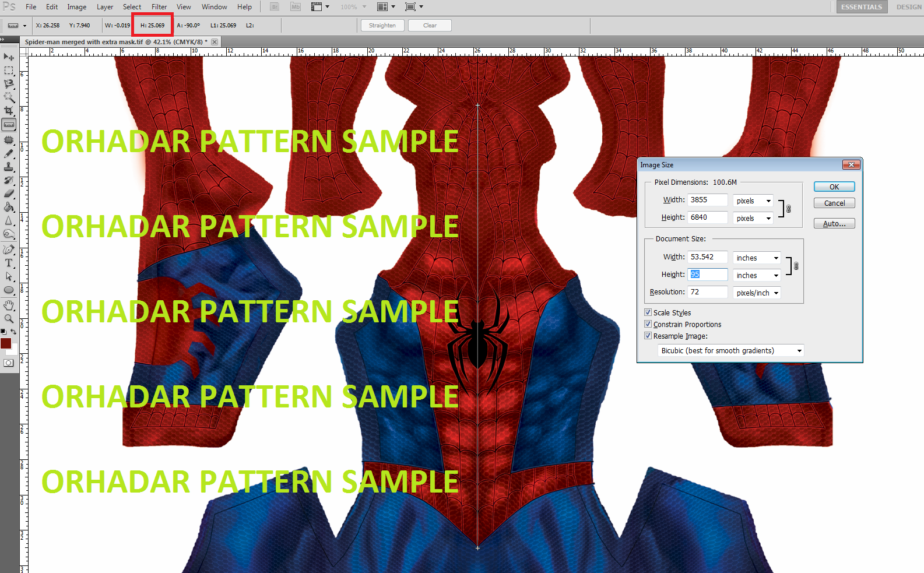Viewport: 924px width, 573px height.
Task: Click the Resolution field showing 72
Action: tap(707, 292)
